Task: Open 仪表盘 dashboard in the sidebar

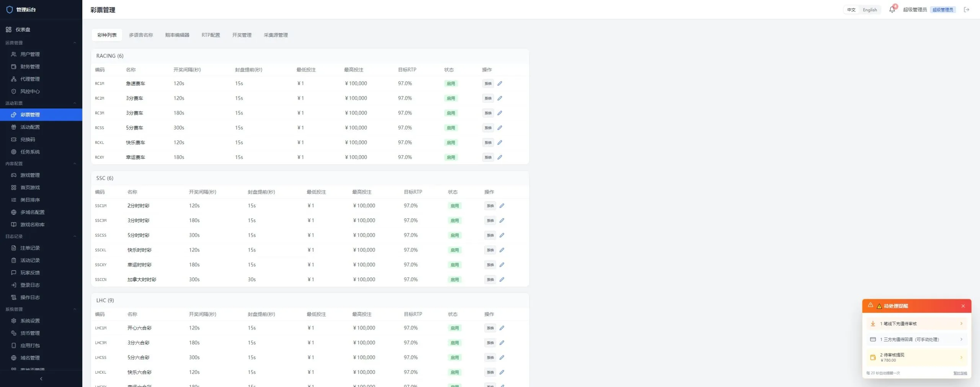Action: tap(41, 30)
